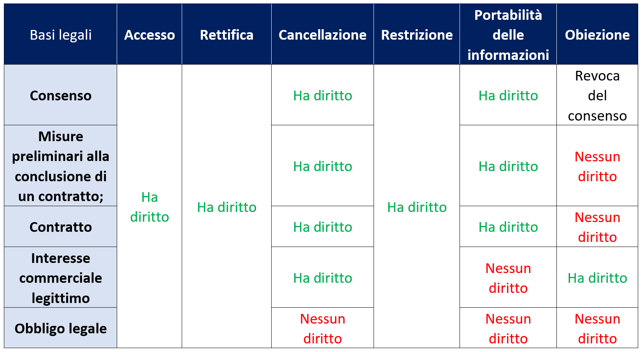Select the 'Contratto' row label
Screen dimensions: 644x352
pos(60,226)
